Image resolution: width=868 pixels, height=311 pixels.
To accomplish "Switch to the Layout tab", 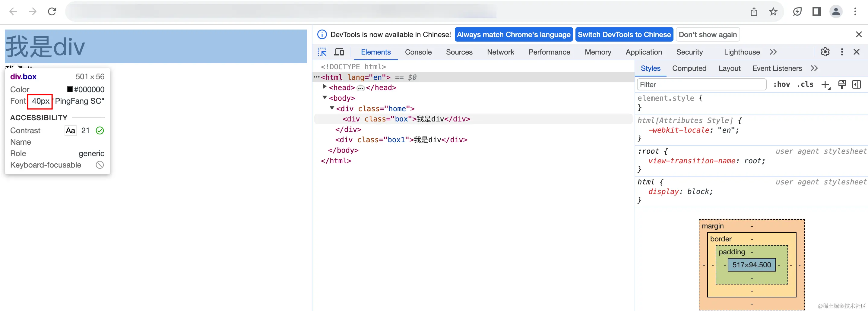I will click(x=730, y=68).
